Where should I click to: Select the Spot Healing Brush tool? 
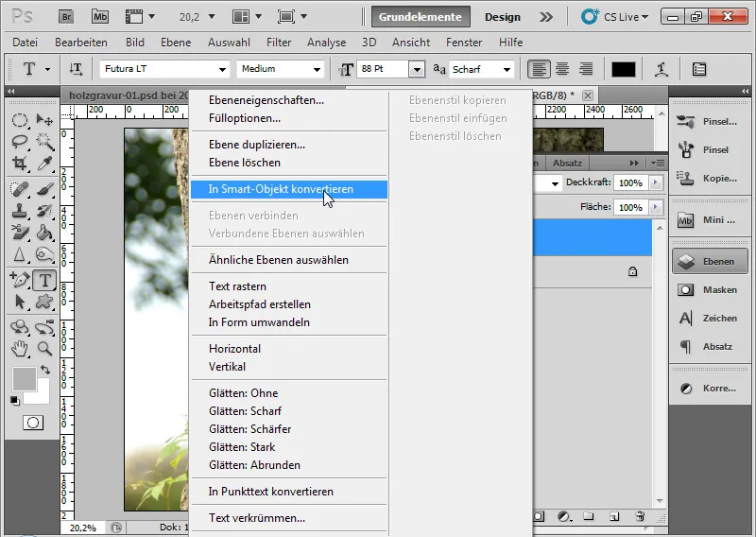pos(20,189)
